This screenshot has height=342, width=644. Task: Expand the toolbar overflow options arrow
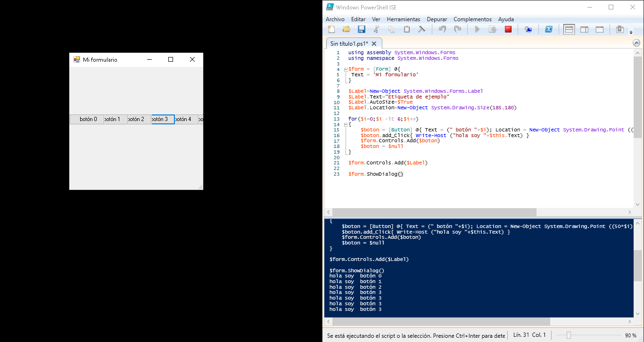[631, 33]
